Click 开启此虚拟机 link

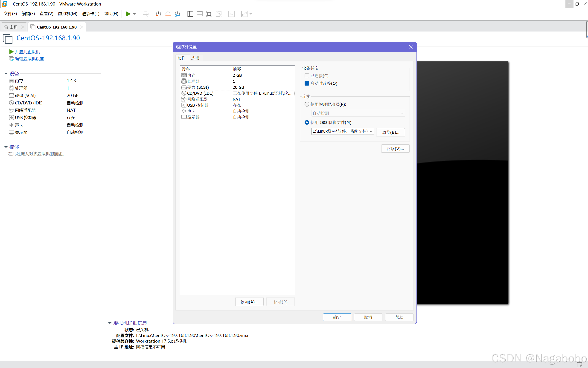click(27, 52)
